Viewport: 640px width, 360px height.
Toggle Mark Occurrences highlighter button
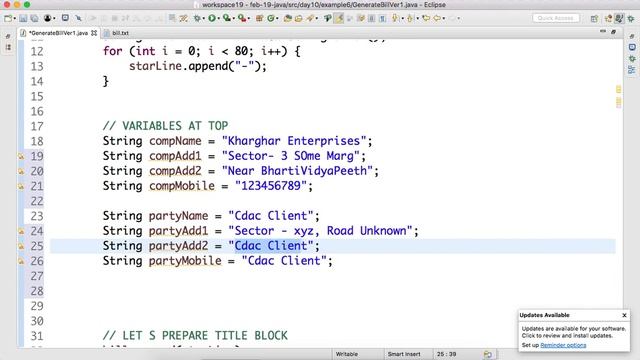[339, 18]
